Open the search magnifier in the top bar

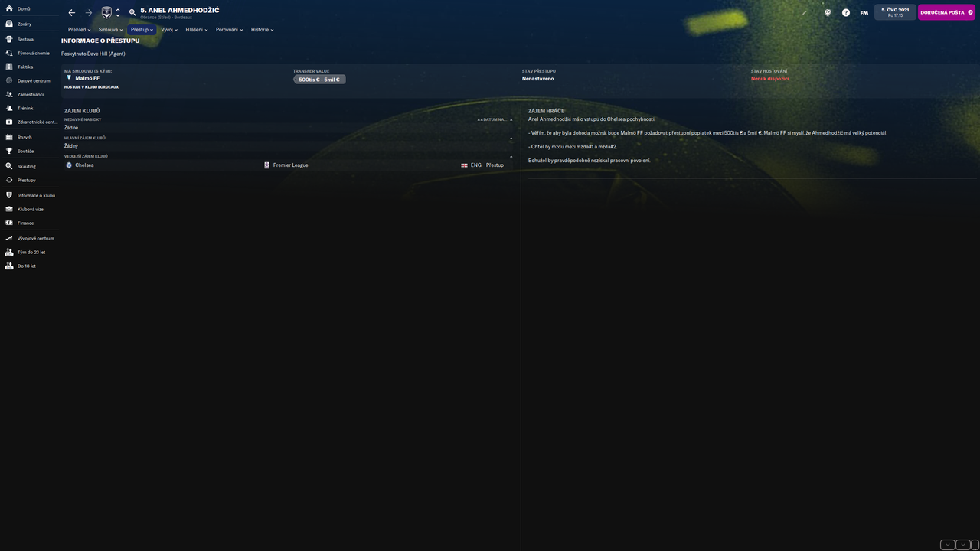pos(132,12)
